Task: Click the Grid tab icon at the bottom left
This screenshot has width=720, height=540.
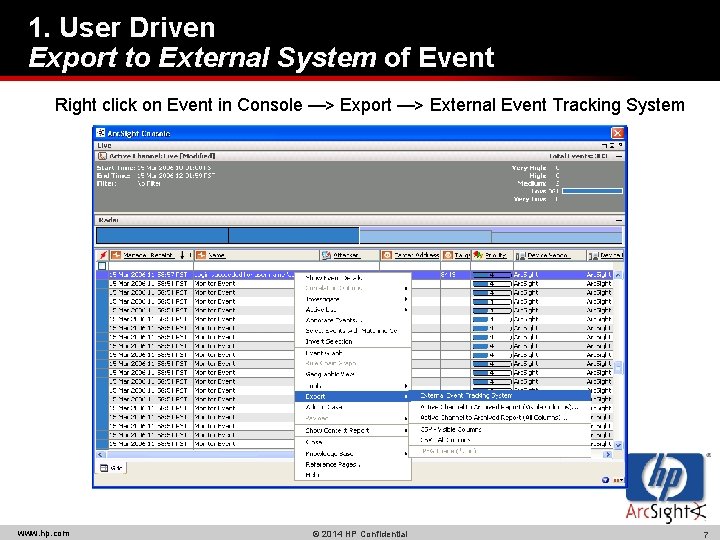Action: pyautogui.click(x=104, y=468)
